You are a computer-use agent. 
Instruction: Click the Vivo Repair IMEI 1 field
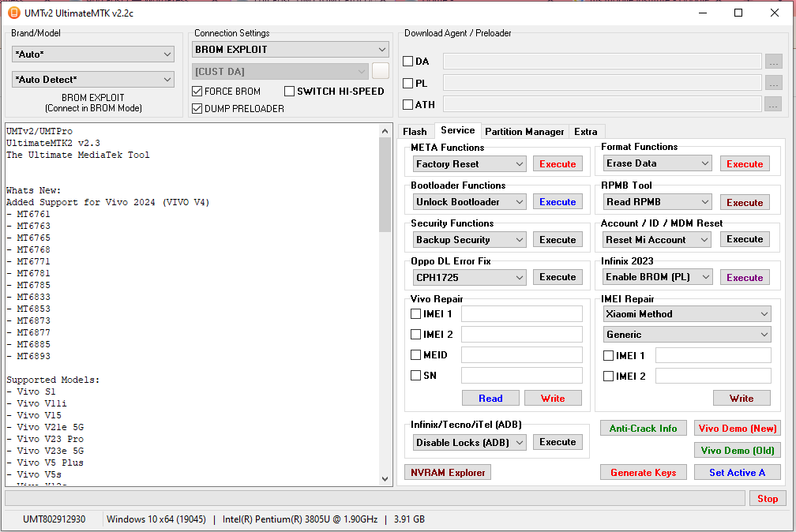click(x=521, y=313)
